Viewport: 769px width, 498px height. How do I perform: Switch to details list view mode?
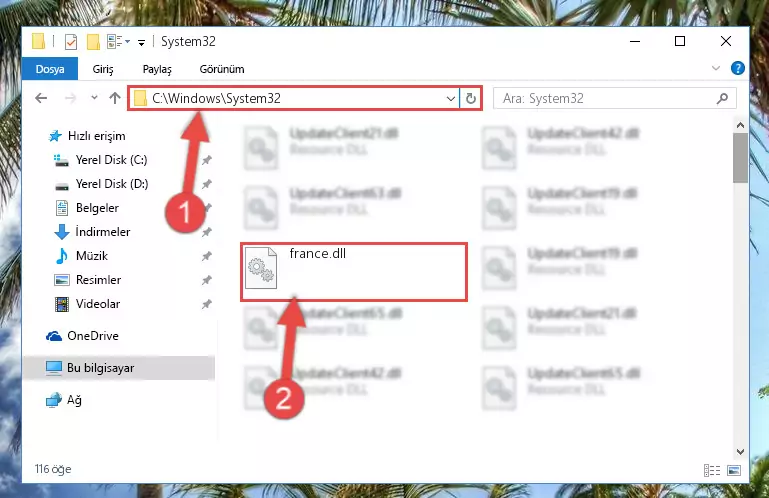[x=712, y=471]
